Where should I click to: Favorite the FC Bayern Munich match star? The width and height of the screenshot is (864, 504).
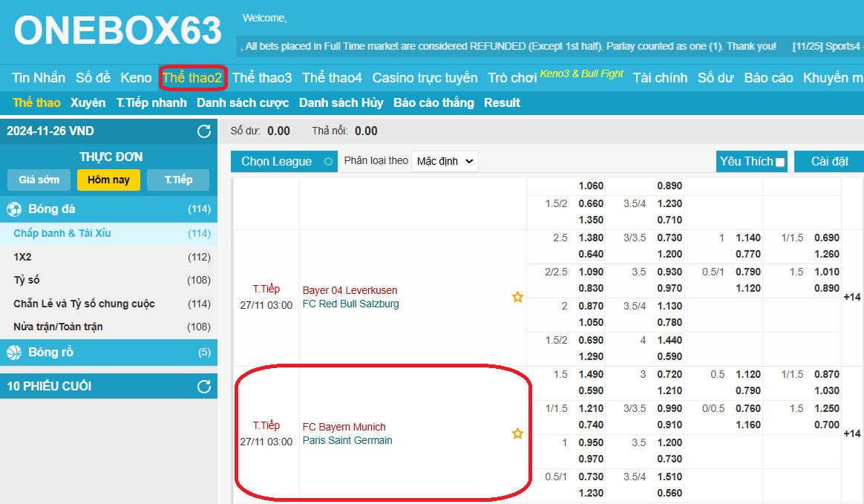coord(517,433)
